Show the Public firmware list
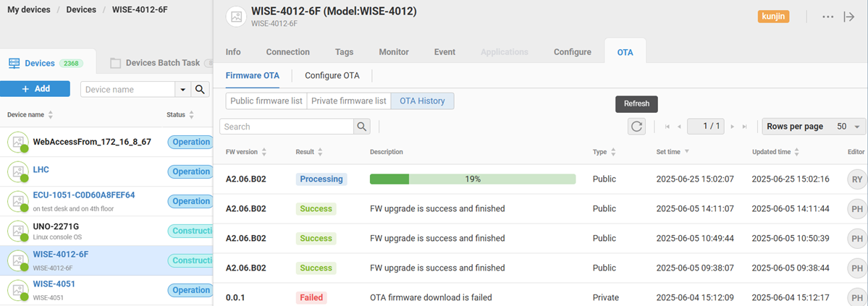Screen dimensions: 868x306 click(266, 101)
